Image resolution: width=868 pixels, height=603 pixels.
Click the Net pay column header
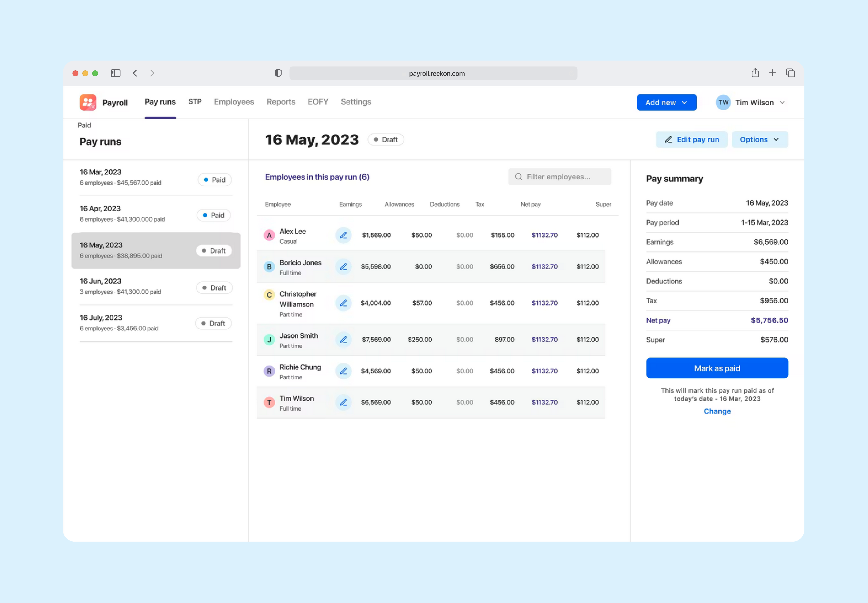(530, 204)
